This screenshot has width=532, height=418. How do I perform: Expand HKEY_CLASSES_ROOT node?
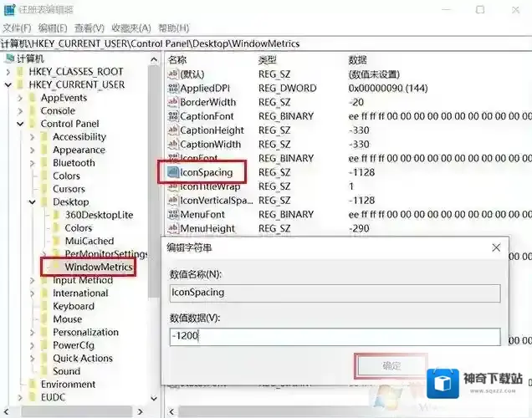[8, 72]
